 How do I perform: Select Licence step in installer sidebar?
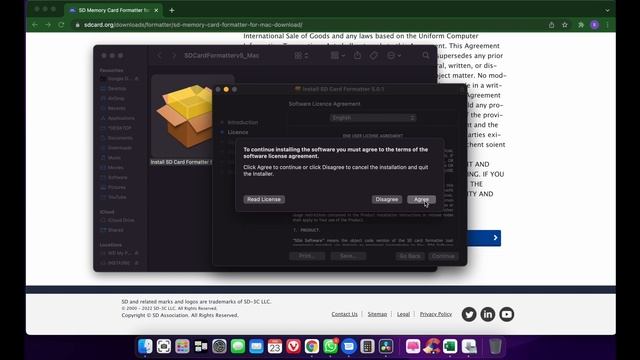pyautogui.click(x=238, y=132)
